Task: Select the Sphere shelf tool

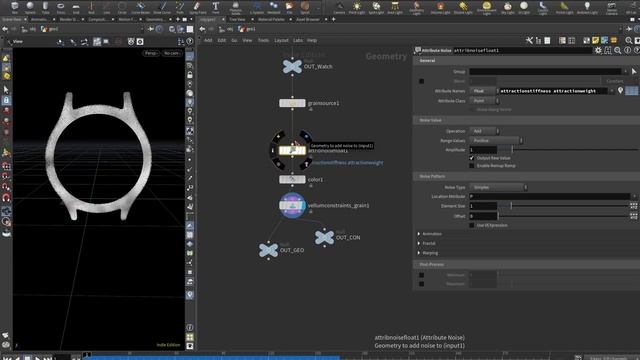Action: (30, 7)
